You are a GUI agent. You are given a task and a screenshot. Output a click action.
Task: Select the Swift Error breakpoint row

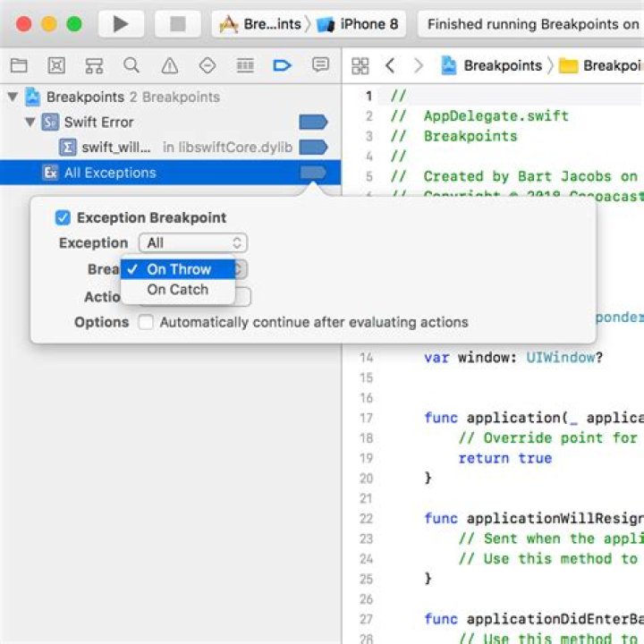pyautogui.click(x=171, y=122)
